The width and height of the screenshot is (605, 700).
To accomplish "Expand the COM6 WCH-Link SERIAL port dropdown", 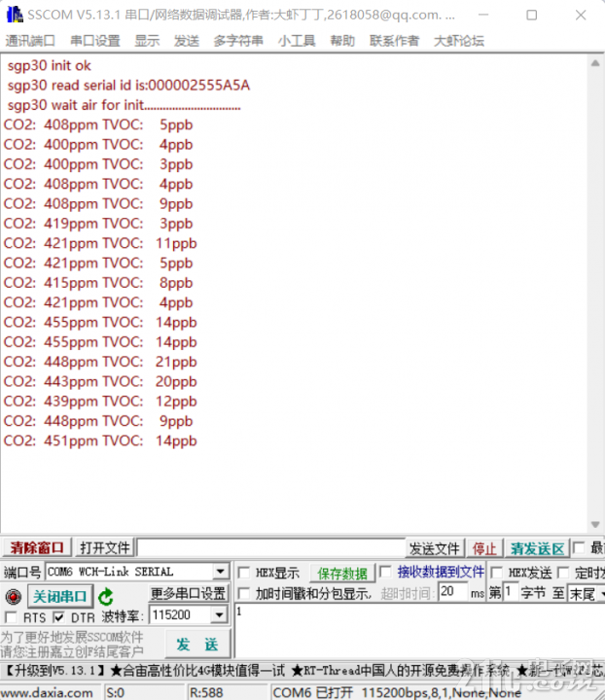I will click(220, 572).
